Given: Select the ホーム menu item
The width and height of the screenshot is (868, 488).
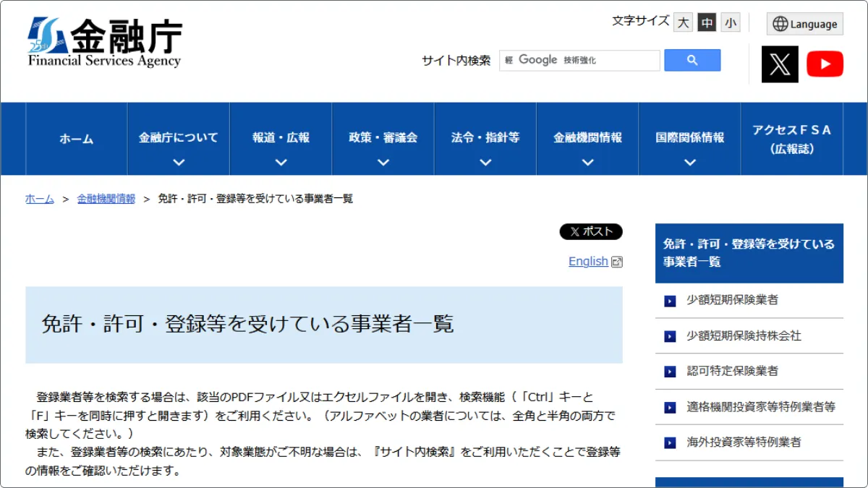Looking at the screenshot, I should coord(75,139).
